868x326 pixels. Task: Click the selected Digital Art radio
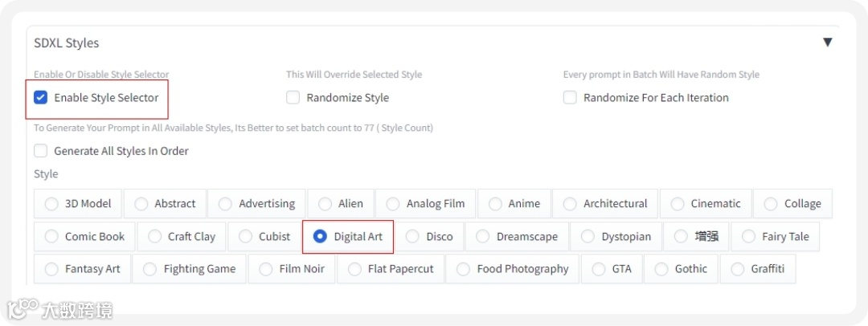click(x=320, y=237)
